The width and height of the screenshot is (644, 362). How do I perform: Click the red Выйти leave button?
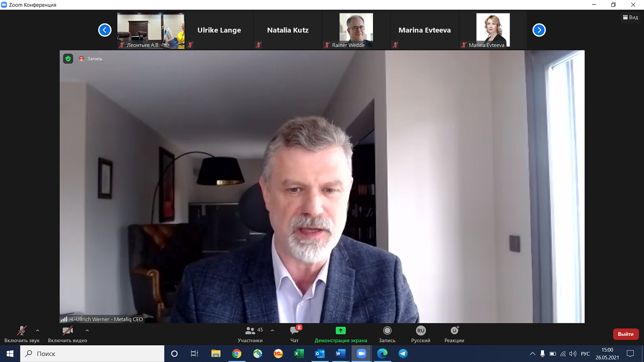626,334
